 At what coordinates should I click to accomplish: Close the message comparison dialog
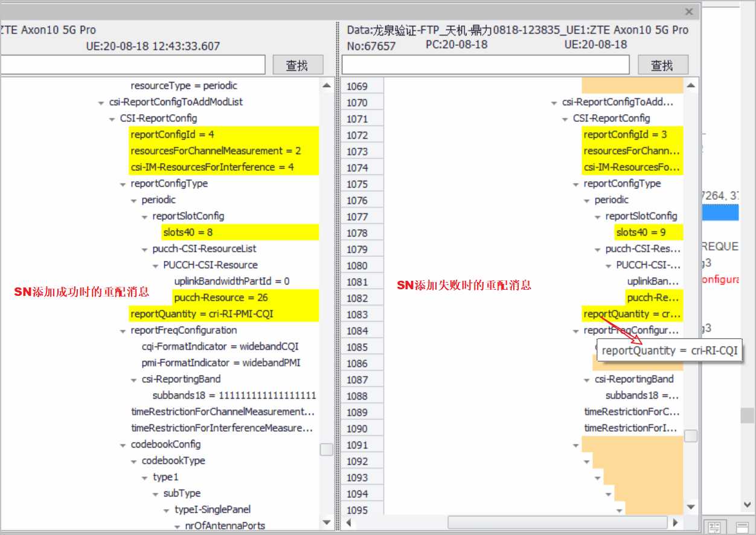pyautogui.click(x=689, y=11)
